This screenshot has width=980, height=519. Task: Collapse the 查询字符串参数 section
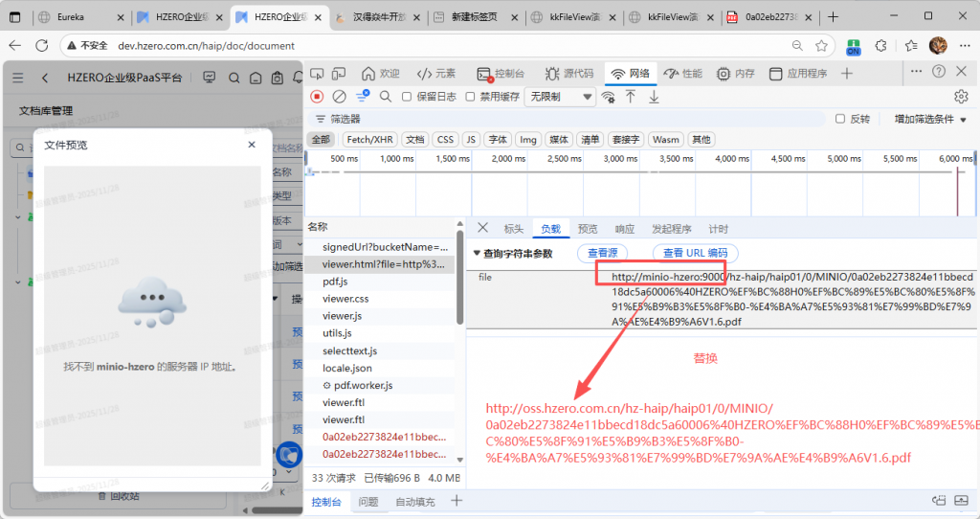click(478, 254)
